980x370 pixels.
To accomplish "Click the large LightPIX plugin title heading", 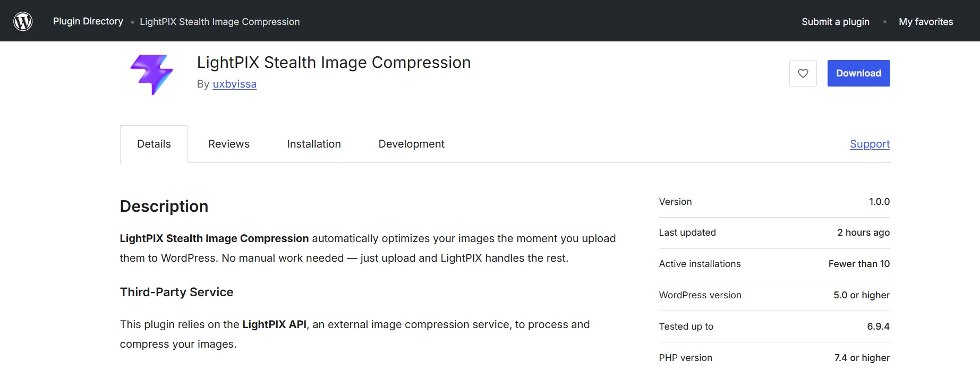I will [x=334, y=63].
